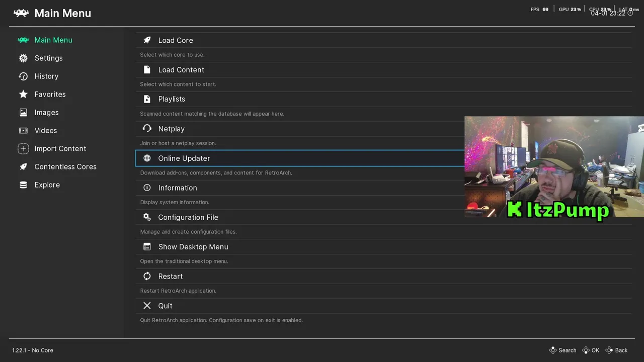Click the Contentless Cores rocket icon
The image size is (644, 362).
(23, 167)
